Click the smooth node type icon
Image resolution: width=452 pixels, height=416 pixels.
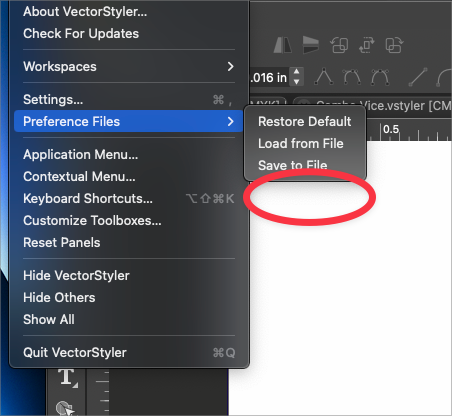352,77
